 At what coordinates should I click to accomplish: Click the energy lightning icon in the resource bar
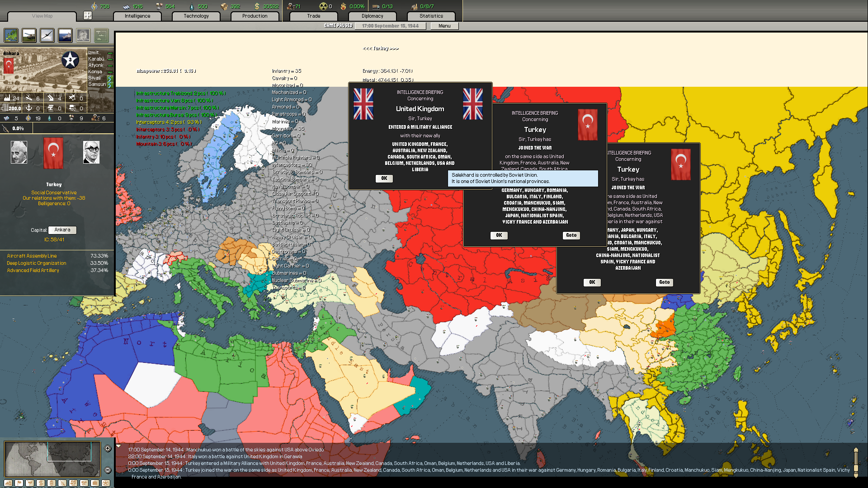94,6
